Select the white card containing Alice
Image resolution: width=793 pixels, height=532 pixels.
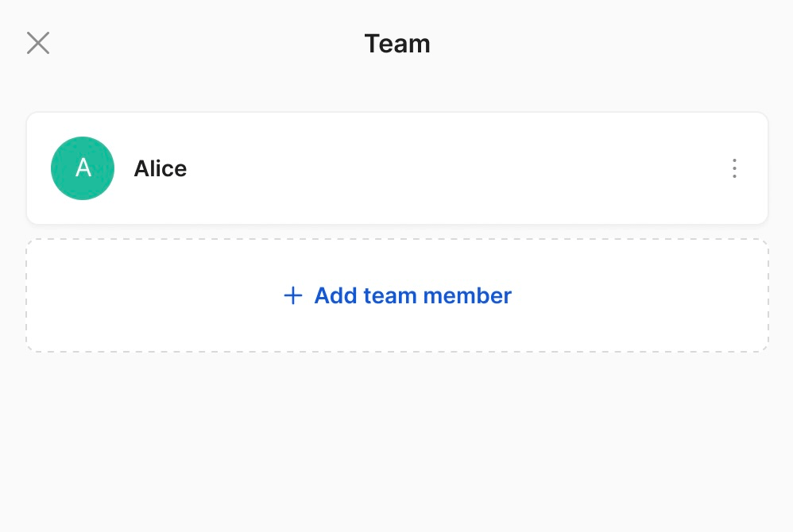point(397,168)
